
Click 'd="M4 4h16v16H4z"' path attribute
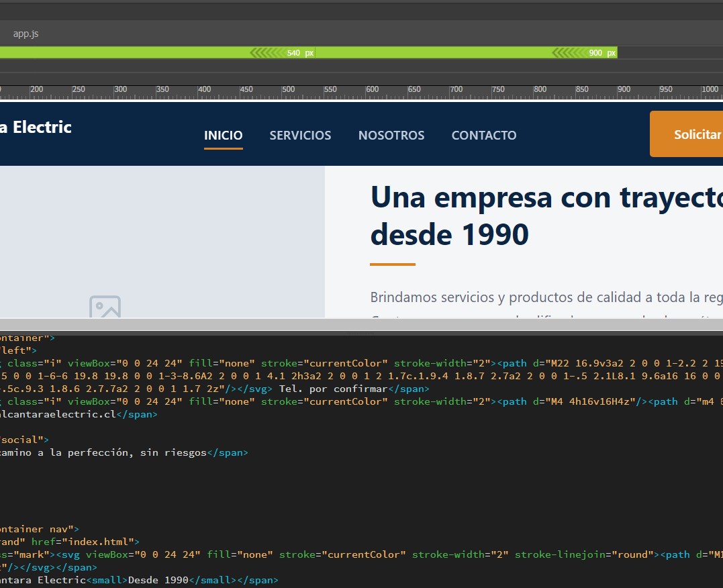pos(584,401)
